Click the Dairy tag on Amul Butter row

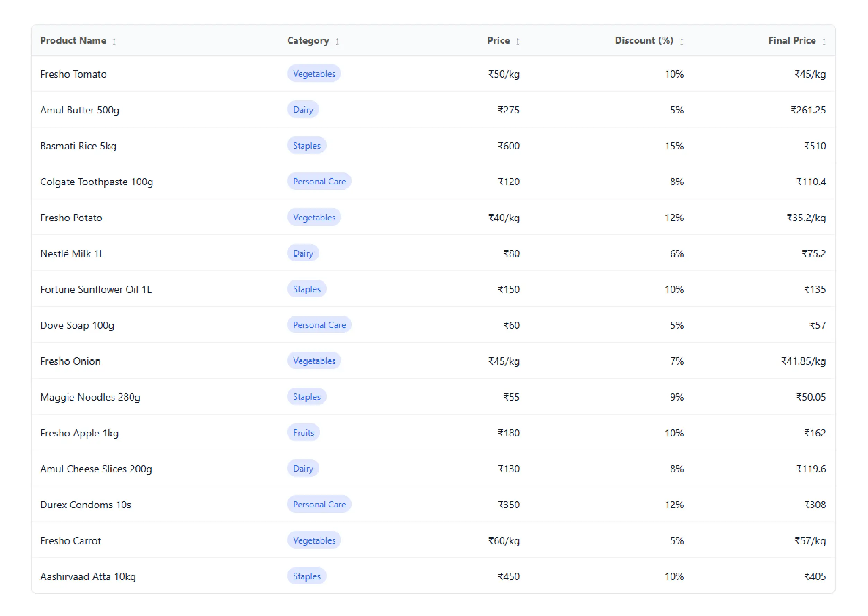point(303,110)
